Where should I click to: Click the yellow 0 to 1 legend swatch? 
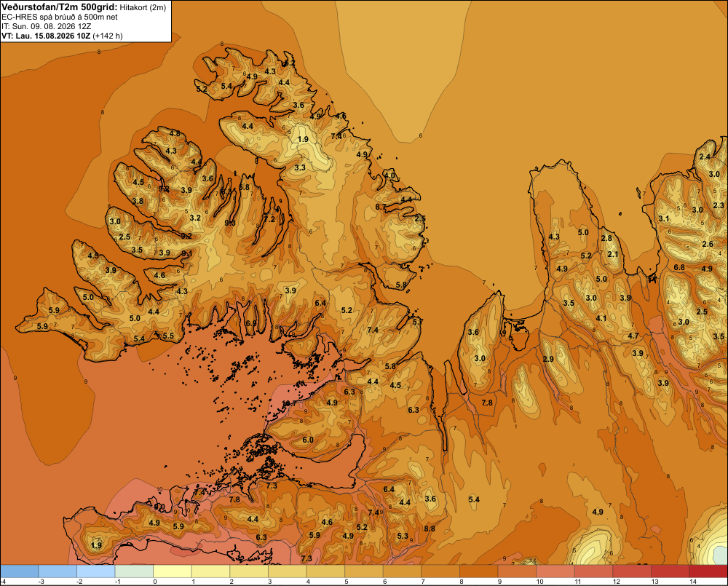tap(173, 571)
